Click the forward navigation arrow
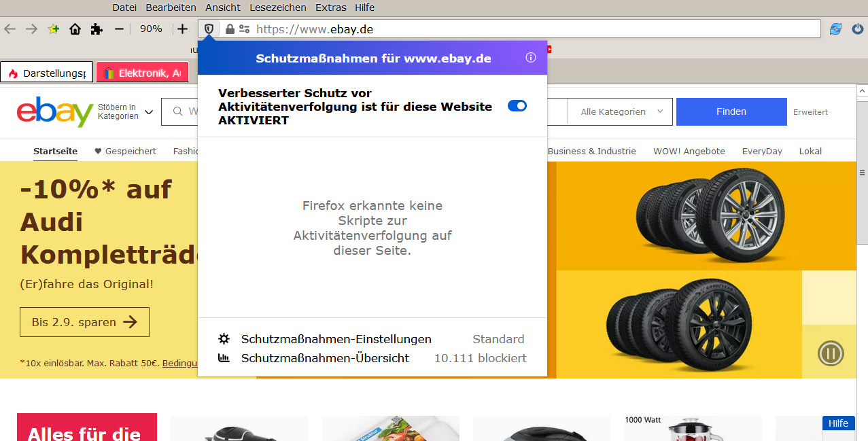The image size is (868, 441). [31, 29]
